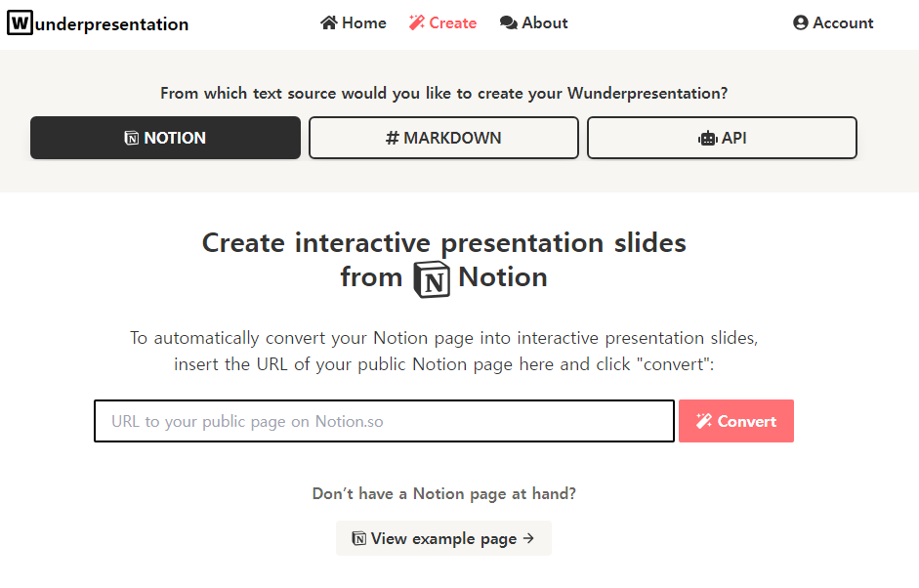Select the MARKDOWN source tab
Image resolution: width=919 pixels, height=588 pixels.
coord(443,138)
